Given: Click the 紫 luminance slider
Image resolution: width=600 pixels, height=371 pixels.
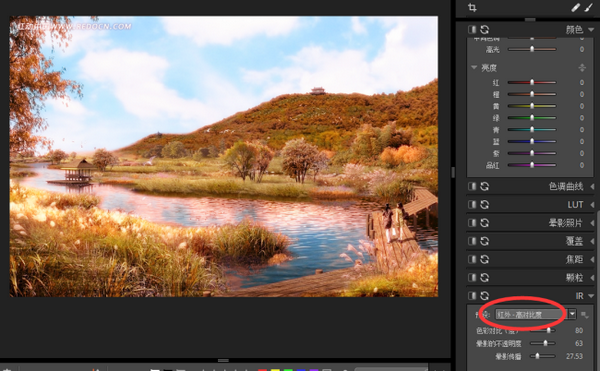Looking at the screenshot, I should (532, 153).
